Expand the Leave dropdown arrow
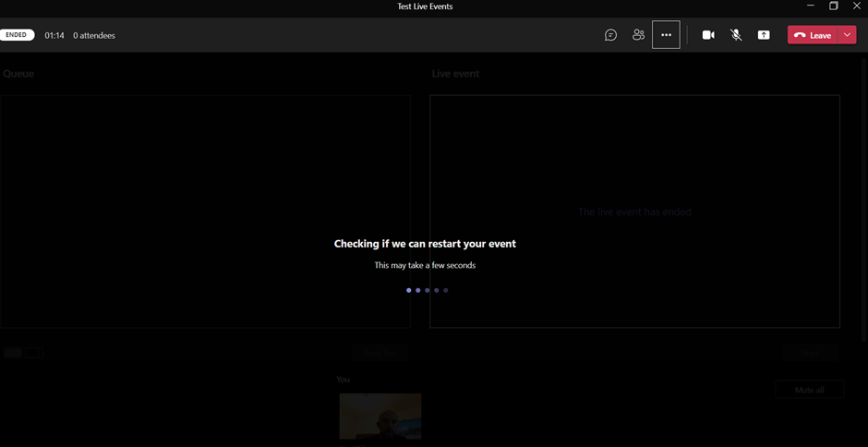This screenshot has height=447, width=868. 848,35
